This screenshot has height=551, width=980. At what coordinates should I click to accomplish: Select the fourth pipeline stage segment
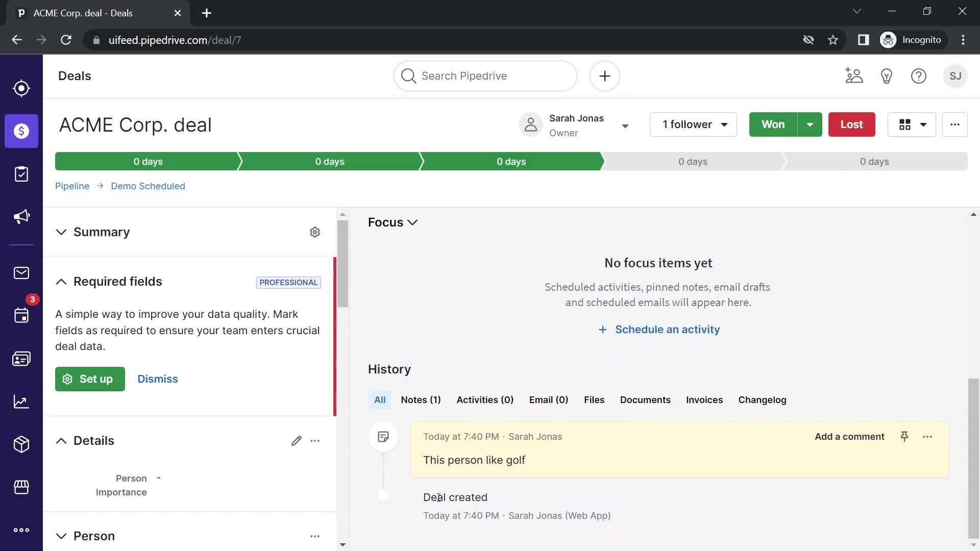pos(693,161)
